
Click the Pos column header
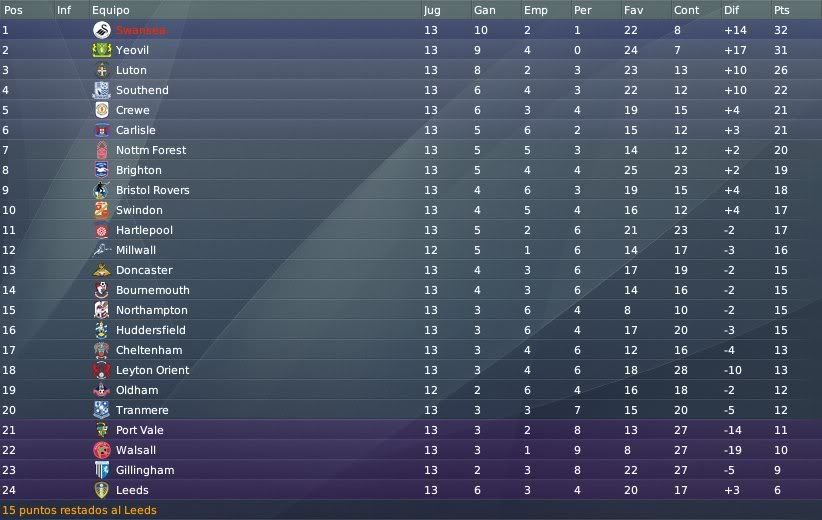coord(13,10)
